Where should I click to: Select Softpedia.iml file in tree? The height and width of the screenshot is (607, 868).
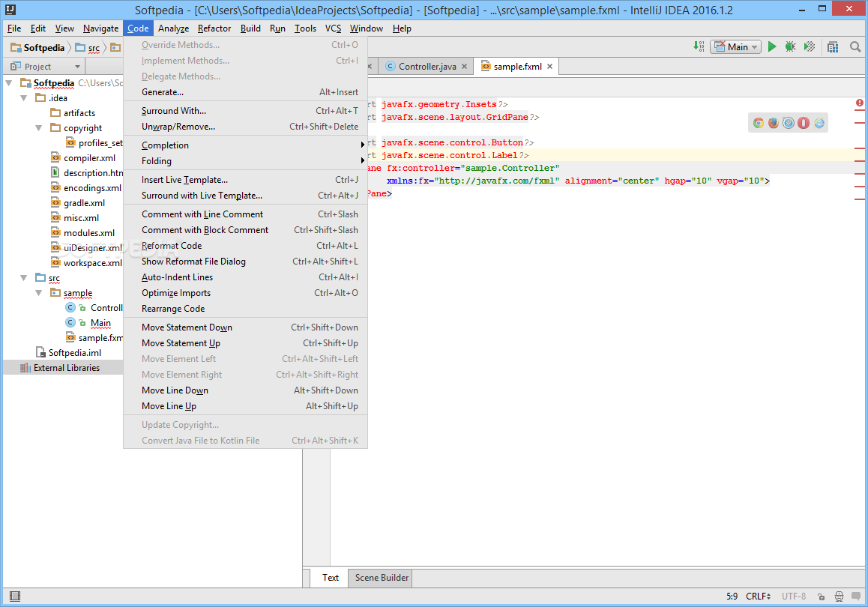pos(75,353)
